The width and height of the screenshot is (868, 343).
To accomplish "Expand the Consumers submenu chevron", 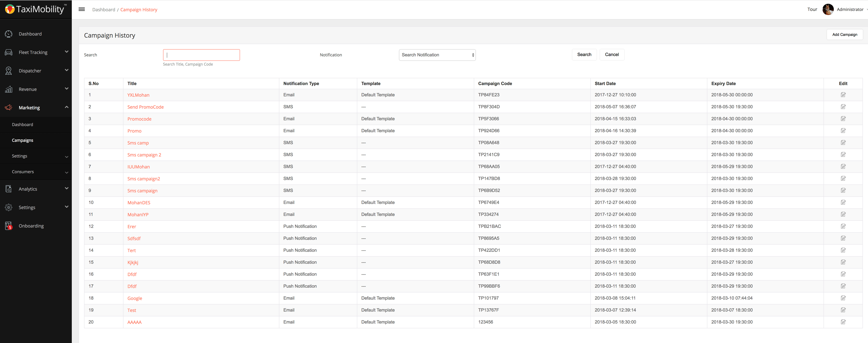I will (x=66, y=173).
